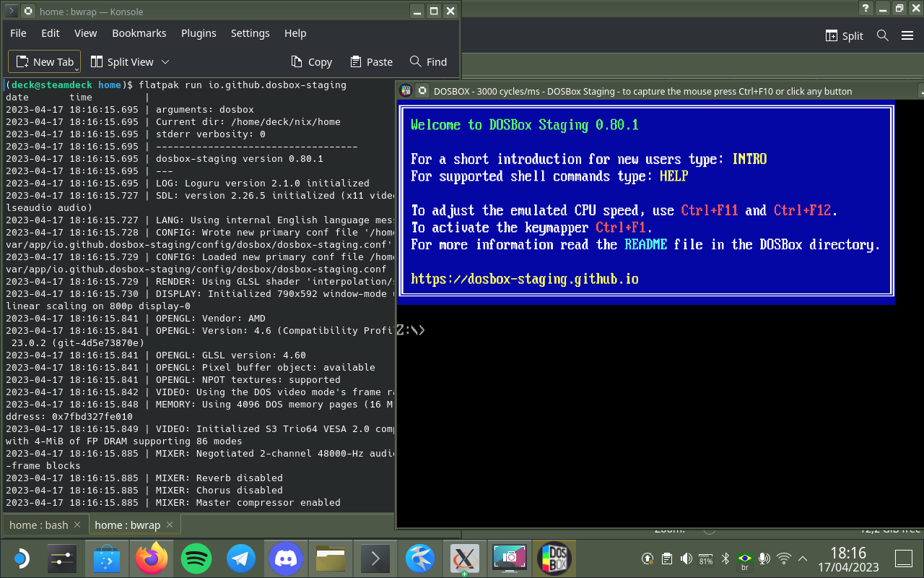Open Telegram from the taskbar
Image resolution: width=924 pixels, height=578 pixels.
coord(240,558)
